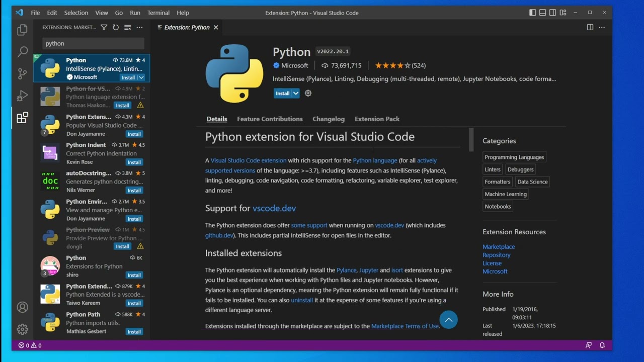Open Marketplace Terms of Use link
The image size is (644, 362).
pos(405,326)
